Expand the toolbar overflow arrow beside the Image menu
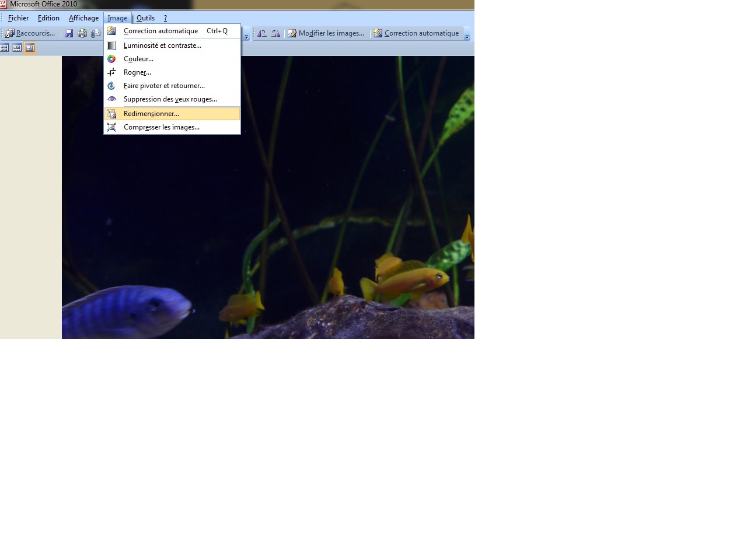 246,36
